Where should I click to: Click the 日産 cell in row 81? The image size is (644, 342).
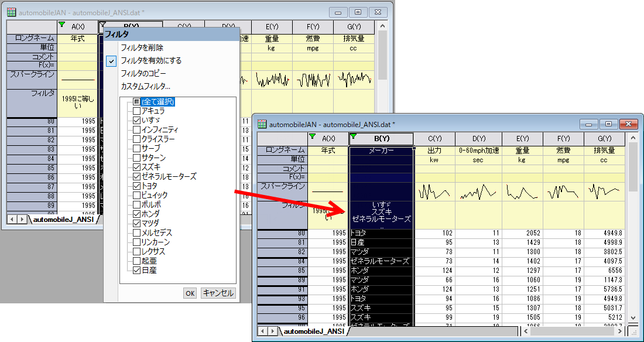coord(381,242)
